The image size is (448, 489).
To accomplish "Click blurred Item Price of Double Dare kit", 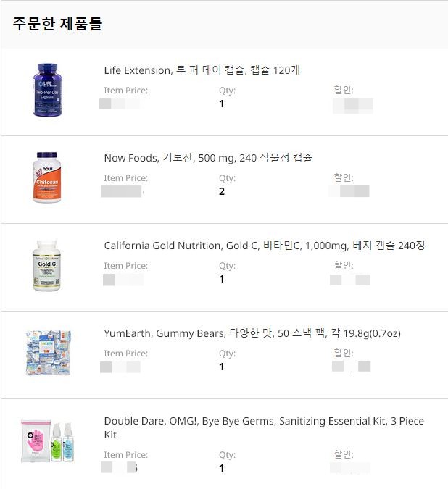I will (119, 467).
